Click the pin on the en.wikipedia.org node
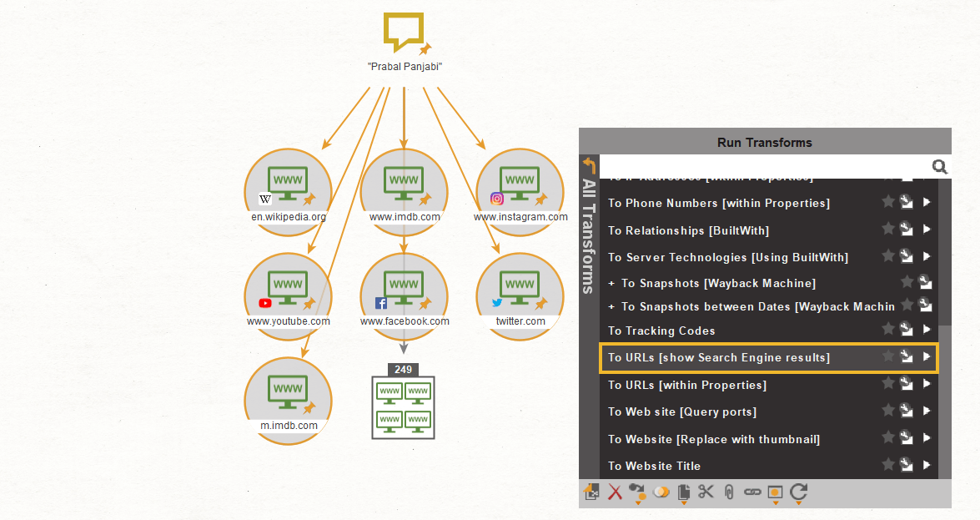This screenshot has height=520, width=980. 309,199
